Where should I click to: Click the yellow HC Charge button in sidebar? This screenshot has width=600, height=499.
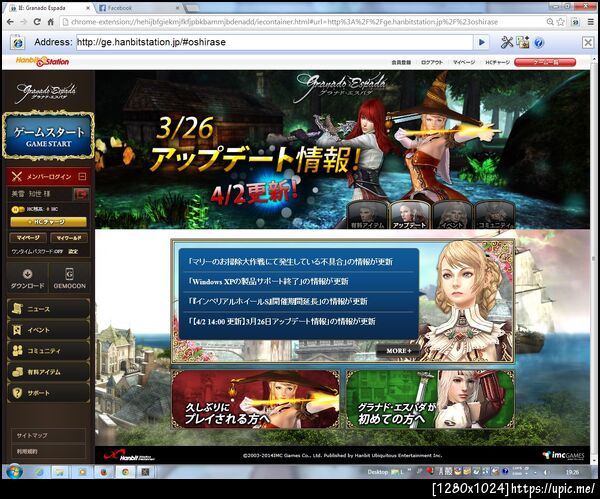48,222
